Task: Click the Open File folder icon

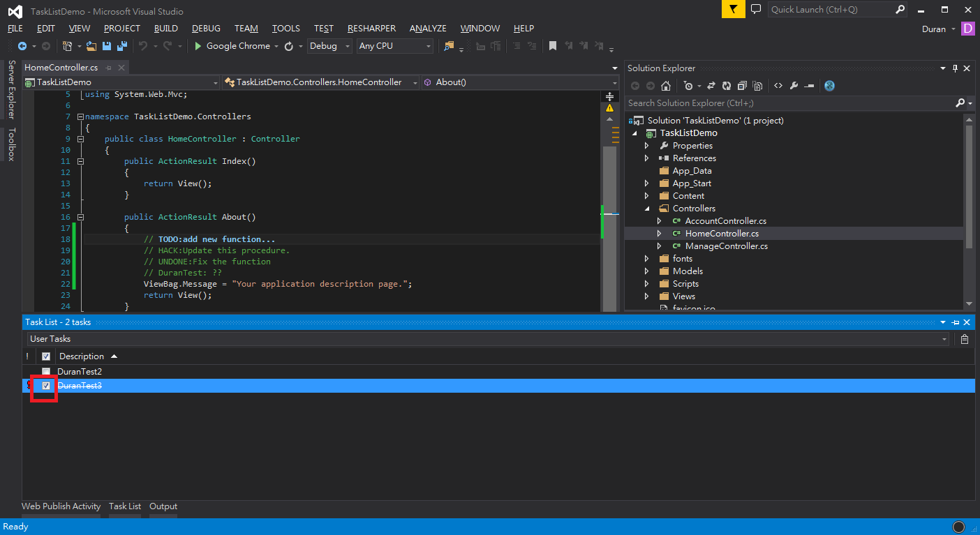Action: point(91,46)
